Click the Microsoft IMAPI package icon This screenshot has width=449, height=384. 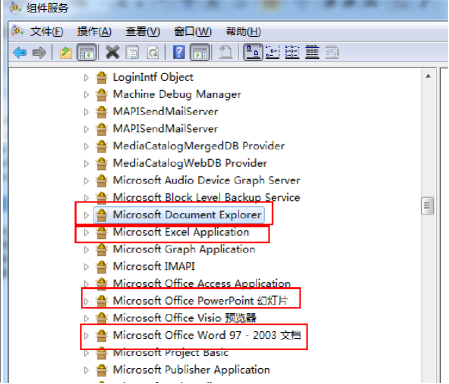(101, 267)
